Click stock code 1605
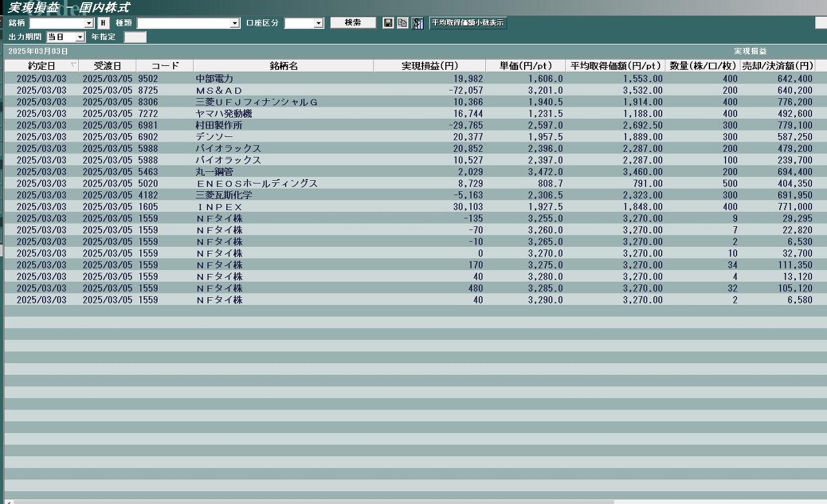The image size is (827, 504). (148, 207)
